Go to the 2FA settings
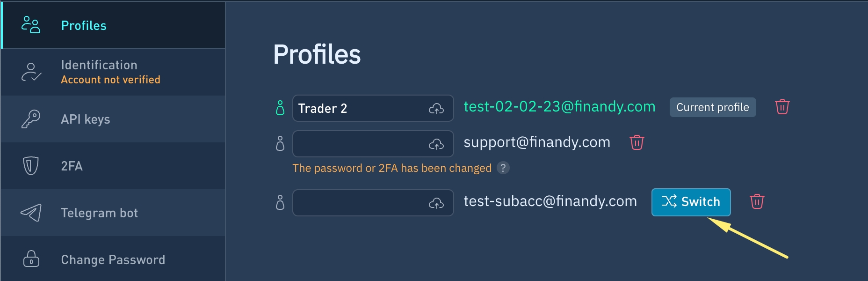The image size is (868, 281). tap(113, 166)
